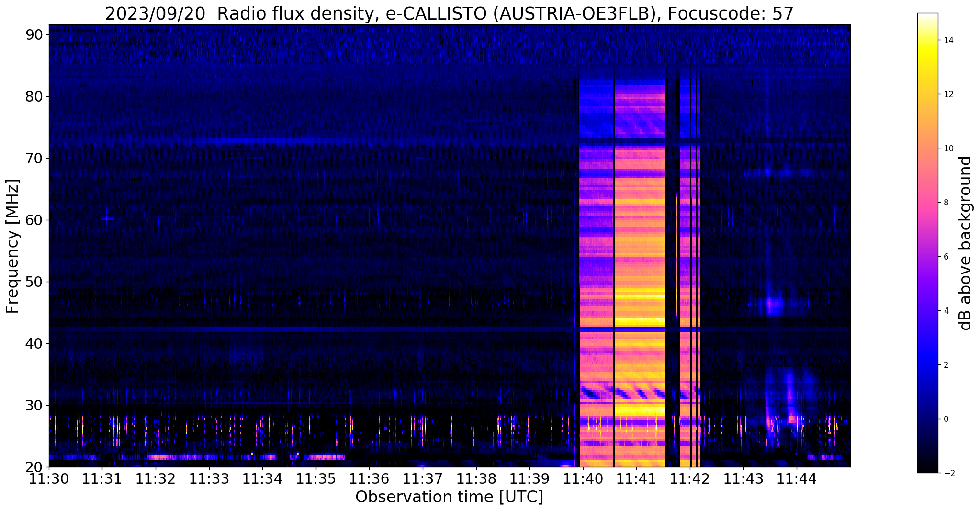Click the 'Frequency [MHz]' axis label
Screen dimensions: 980x511
12,246
